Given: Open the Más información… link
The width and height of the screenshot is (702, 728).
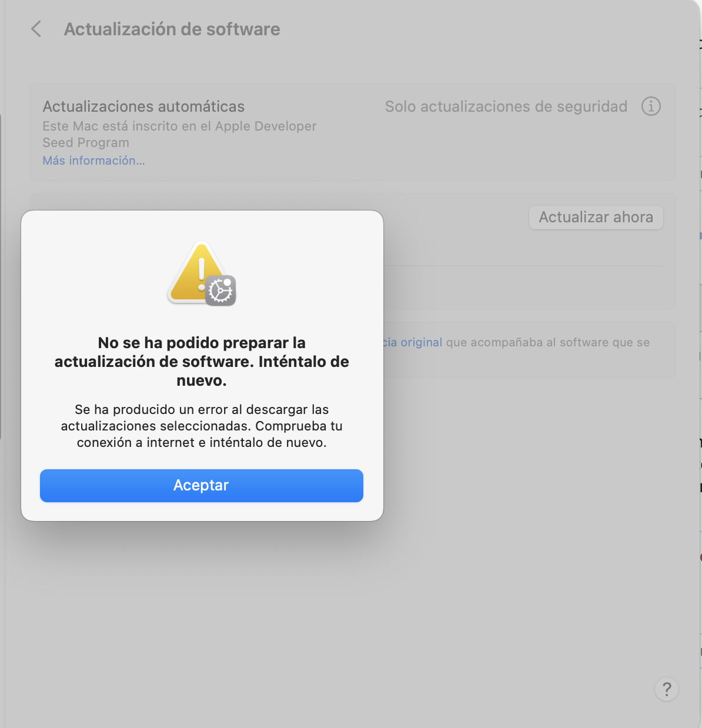Looking at the screenshot, I should pos(93,161).
